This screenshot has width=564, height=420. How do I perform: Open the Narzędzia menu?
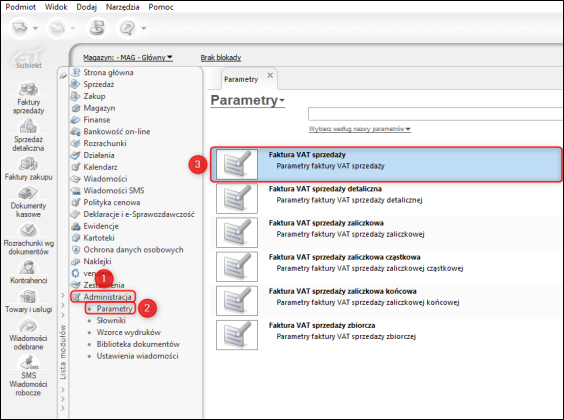point(122,7)
